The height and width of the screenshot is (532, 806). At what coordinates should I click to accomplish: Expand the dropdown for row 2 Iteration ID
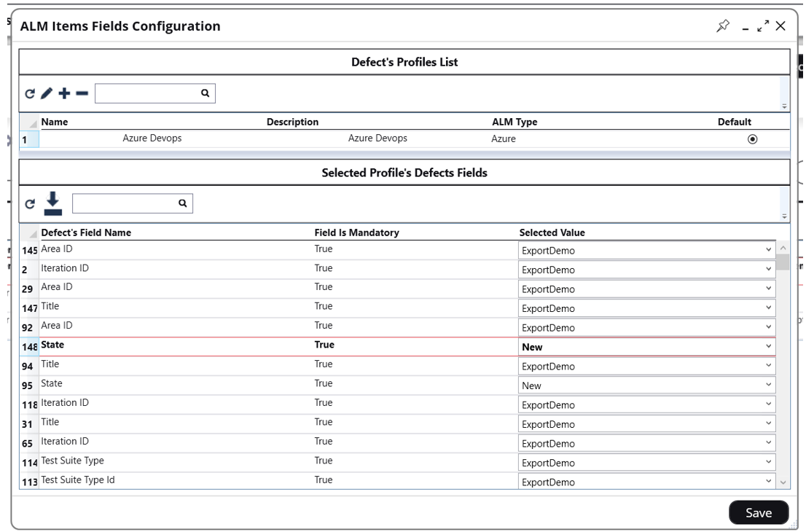(x=768, y=270)
